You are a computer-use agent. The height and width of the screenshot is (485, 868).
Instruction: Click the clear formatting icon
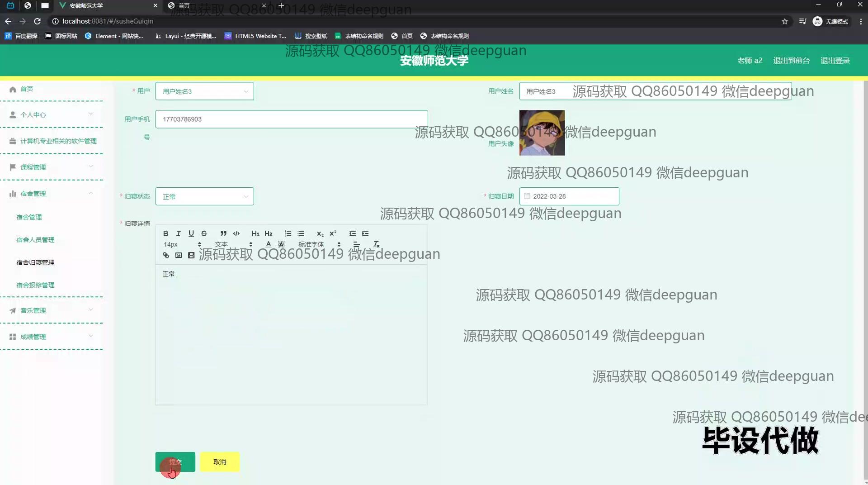coord(376,244)
